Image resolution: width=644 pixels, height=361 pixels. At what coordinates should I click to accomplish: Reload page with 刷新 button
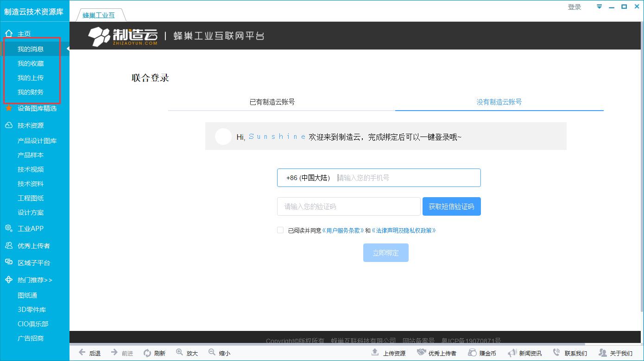154,353
